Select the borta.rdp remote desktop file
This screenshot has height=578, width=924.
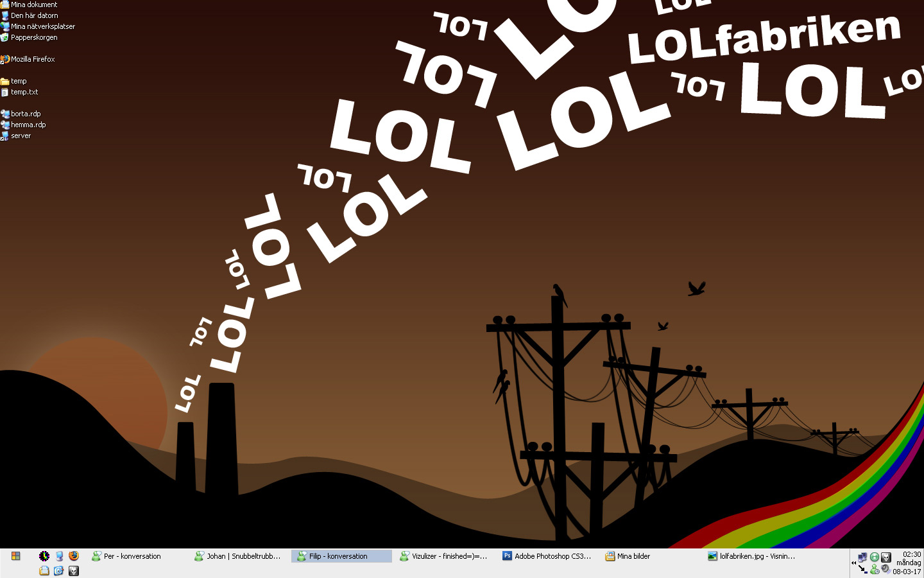tap(21, 114)
